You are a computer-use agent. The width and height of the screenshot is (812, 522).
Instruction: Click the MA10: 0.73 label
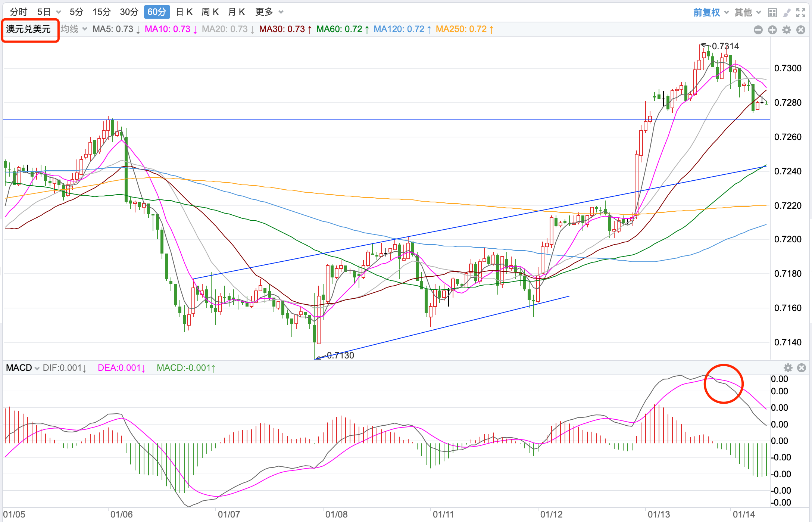(x=171, y=29)
